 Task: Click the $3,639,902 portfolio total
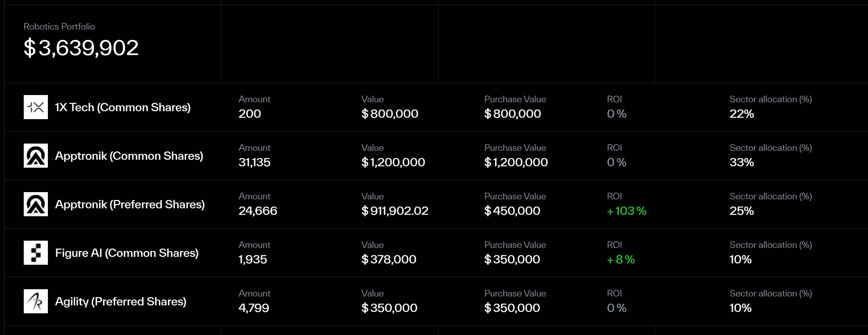pyautogui.click(x=81, y=48)
